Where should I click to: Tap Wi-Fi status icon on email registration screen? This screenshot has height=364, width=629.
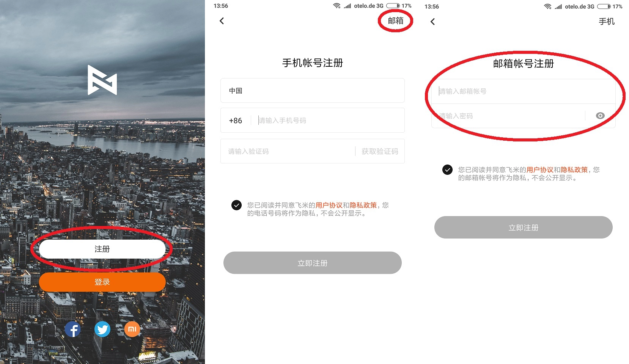[x=547, y=6]
